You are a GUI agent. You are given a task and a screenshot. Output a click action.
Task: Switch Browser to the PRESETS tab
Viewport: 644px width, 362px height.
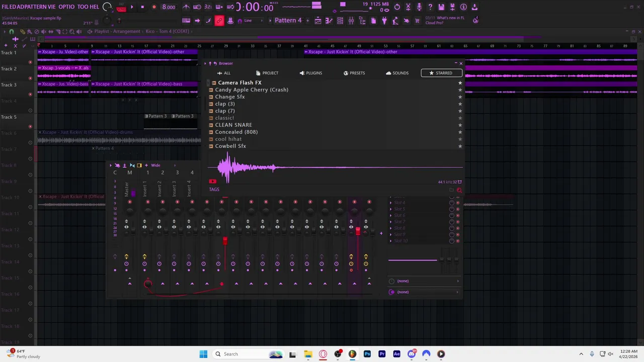click(354, 73)
